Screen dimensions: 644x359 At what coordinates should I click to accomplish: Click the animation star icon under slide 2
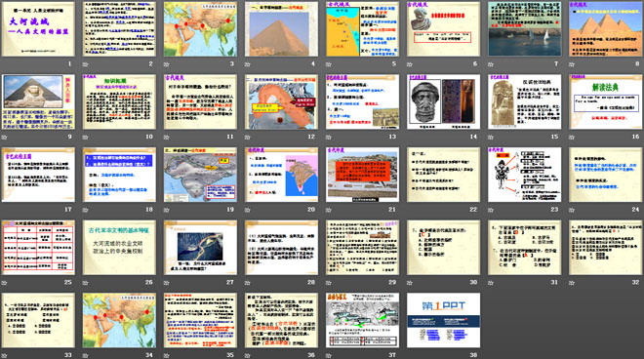tap(85, 64)
